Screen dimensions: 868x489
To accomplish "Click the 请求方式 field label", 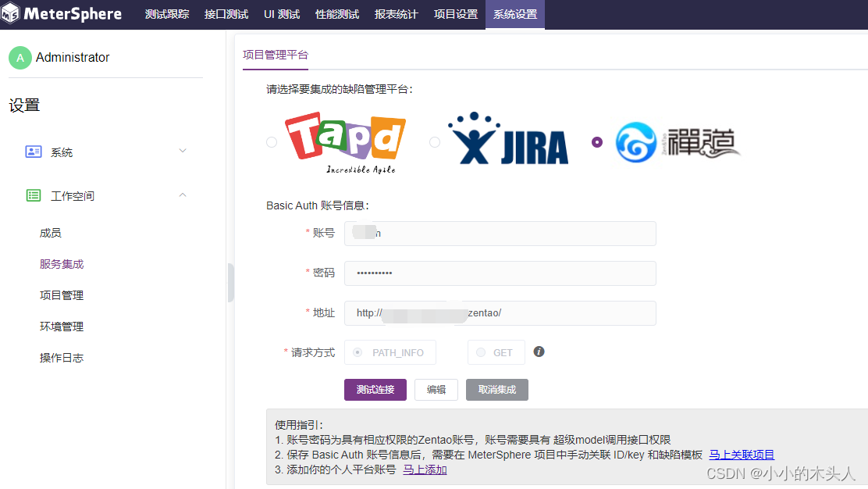I will (313, 353).
